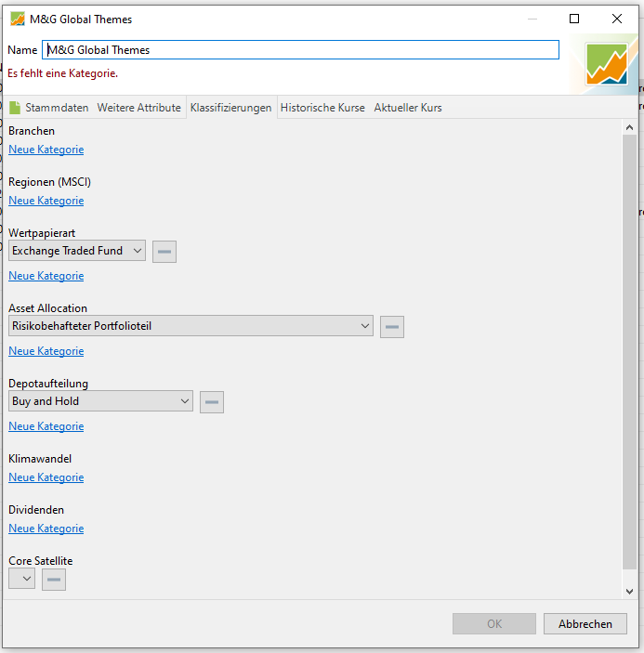Click the Wertpapierart section label
Viewport: 644px width, 653px height.
tap(42, 233)
